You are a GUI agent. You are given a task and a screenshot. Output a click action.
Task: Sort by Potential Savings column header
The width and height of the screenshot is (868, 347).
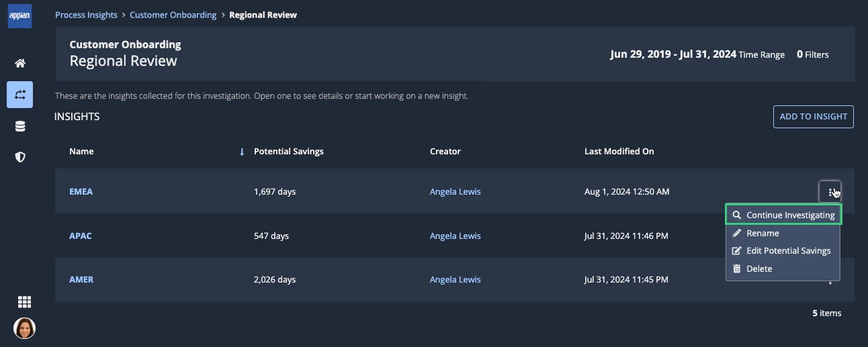pyautogui.click(x=289, y=152)
